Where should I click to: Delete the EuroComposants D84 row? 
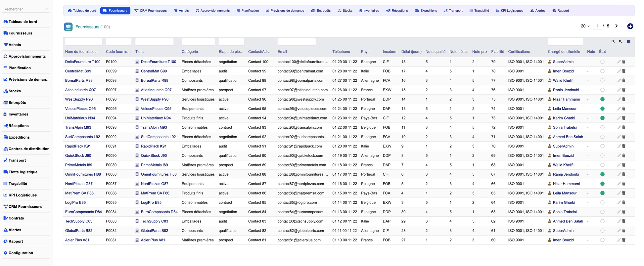624,212
